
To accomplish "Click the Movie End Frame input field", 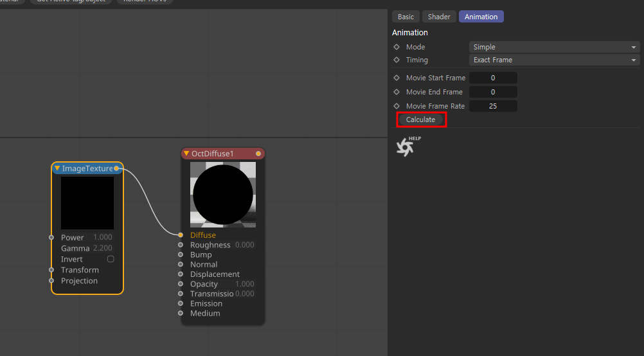I will pyautogui.click(x=493, y=92).
